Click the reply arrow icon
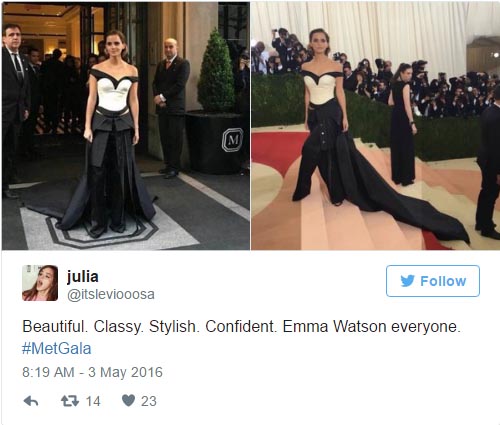The image size is (500, 425). (31, 401)
